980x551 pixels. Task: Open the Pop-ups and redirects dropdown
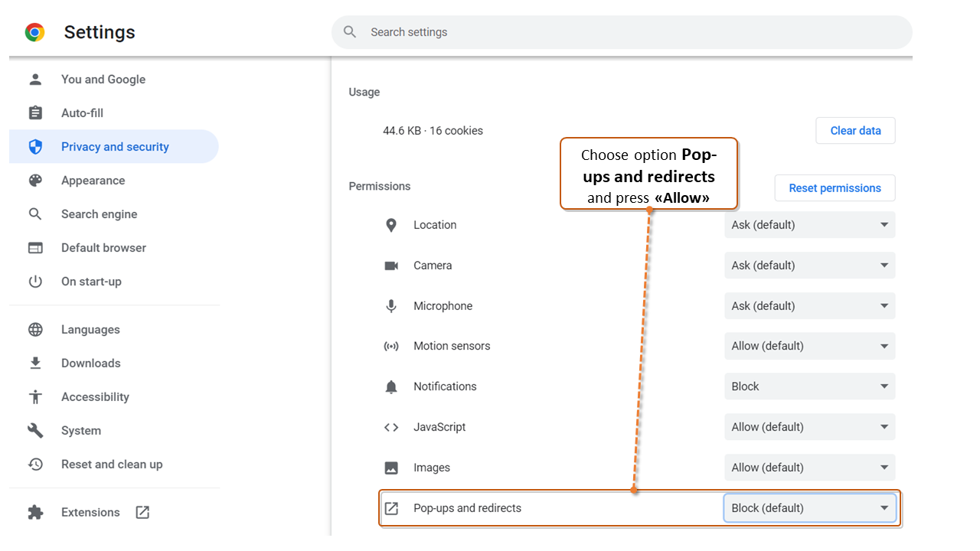809,508
